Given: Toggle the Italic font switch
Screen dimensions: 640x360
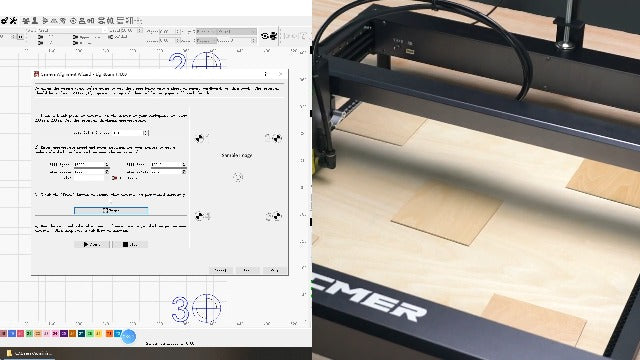Looking at the screenshot, I should [x=41, y=42].
